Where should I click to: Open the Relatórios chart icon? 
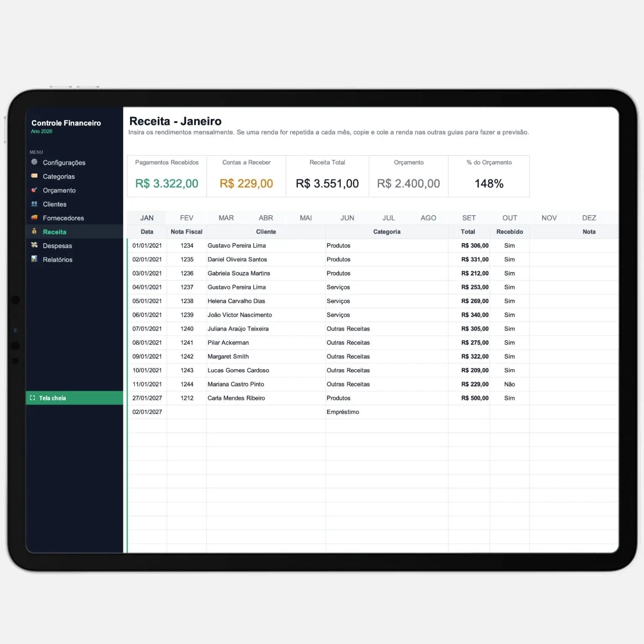click(34, 259)
